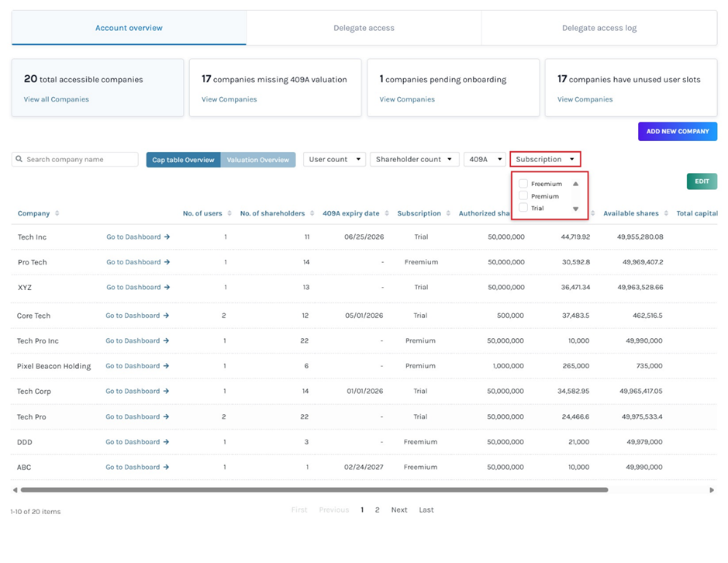Open the Delegate access log tab
This screenshot has width=728, height=563.
599,28
